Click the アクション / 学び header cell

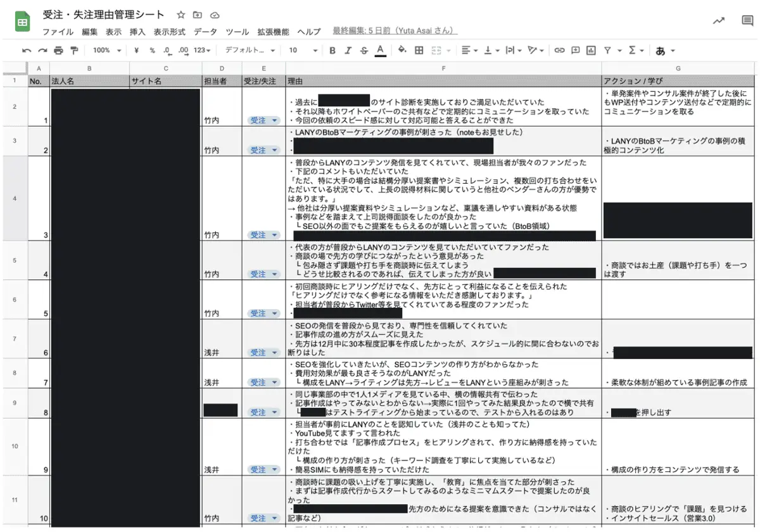678,81
